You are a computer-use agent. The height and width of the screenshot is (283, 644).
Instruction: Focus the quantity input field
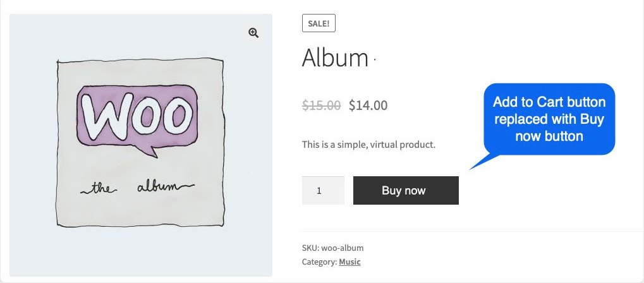pyautogui.click(x=323, y=190)
